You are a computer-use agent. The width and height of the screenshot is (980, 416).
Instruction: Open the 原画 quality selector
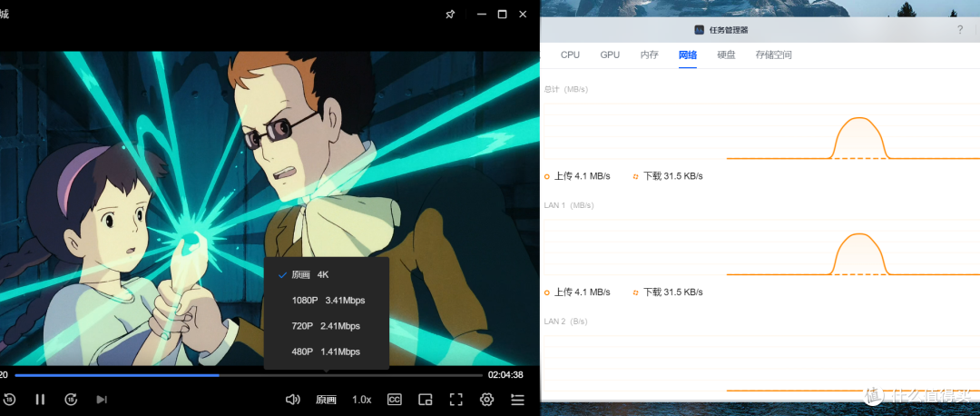(327, 400)
